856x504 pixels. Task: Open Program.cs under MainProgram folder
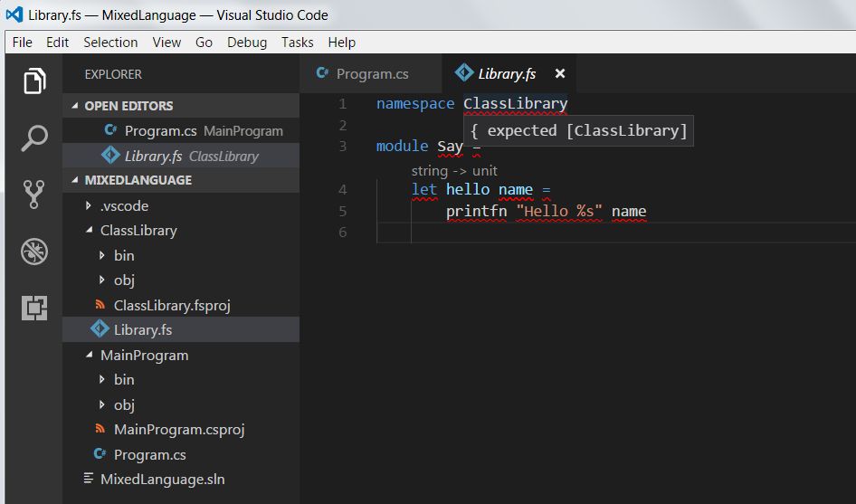point(181,454)
